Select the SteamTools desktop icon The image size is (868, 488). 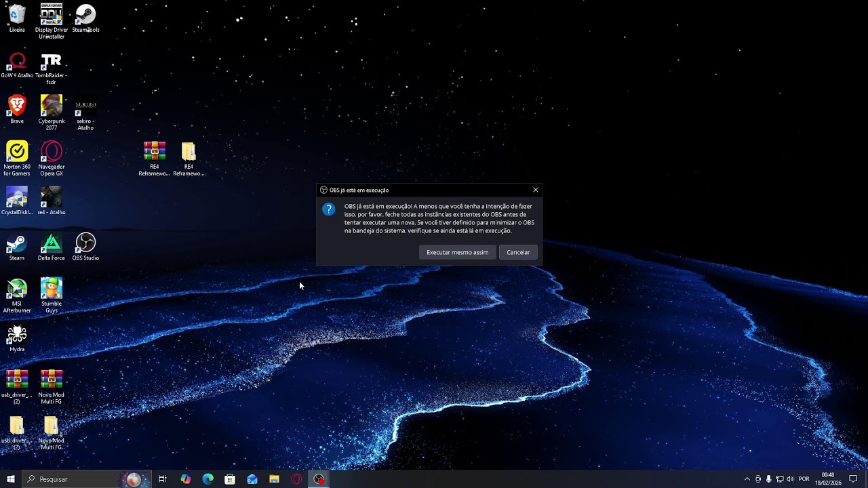[85, 18]
